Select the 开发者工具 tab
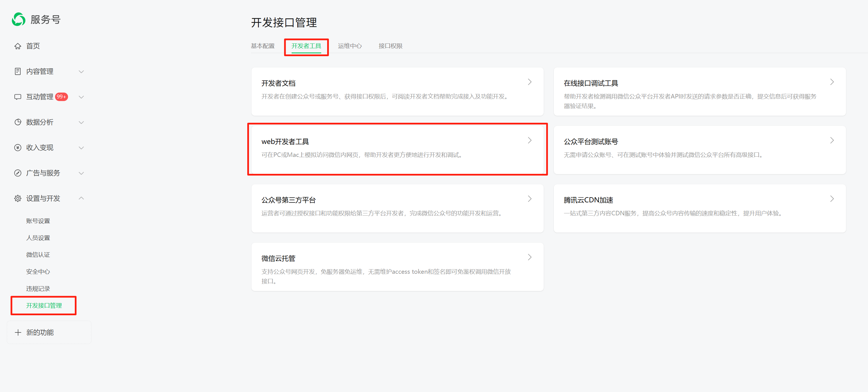 tap(306, 46)
